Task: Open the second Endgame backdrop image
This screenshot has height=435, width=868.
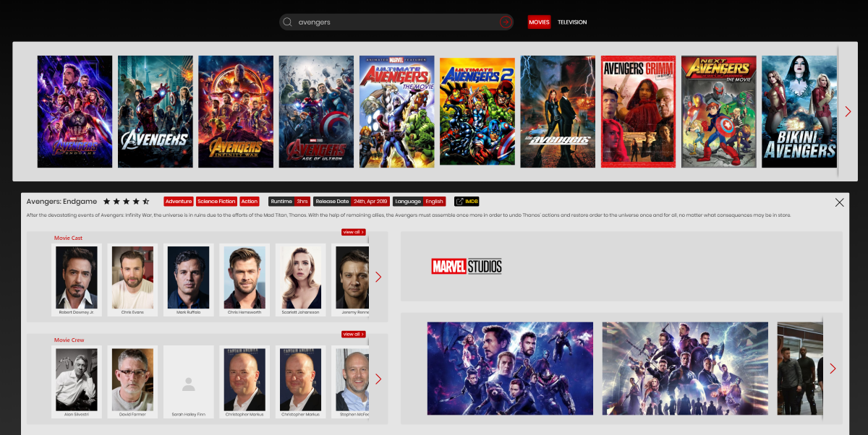Action: pos(685,369)
